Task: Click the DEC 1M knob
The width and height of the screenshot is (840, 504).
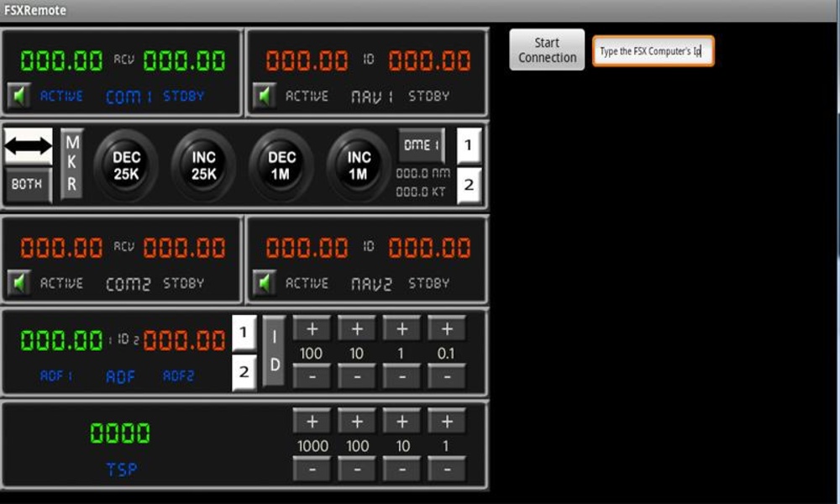Action: (x=281, y=165)
